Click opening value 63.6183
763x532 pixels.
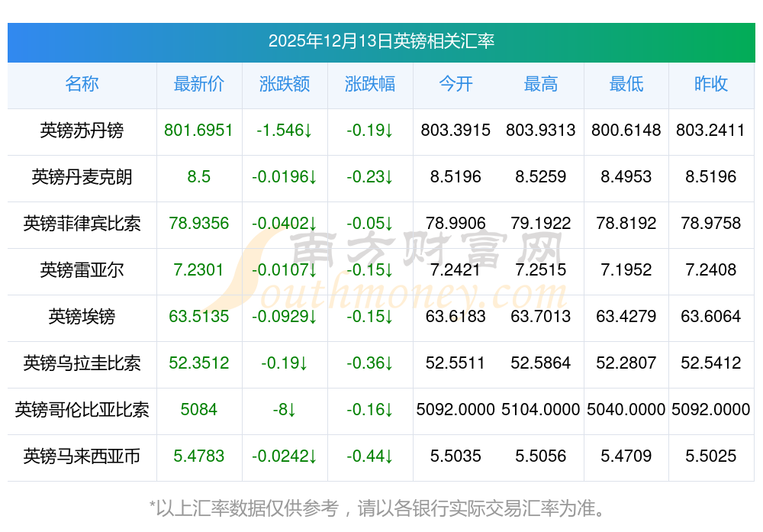click(x=456, y=317)
